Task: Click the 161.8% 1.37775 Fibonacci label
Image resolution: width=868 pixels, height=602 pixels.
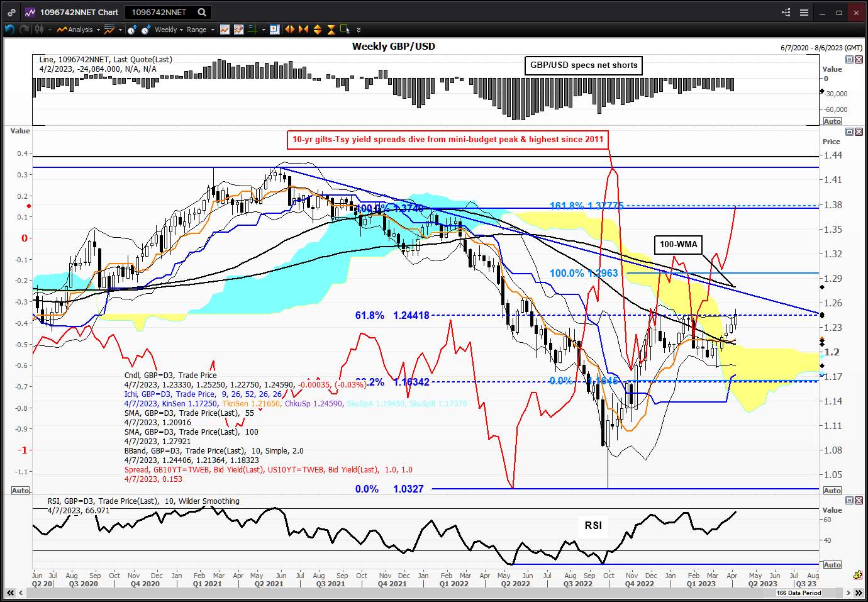Action: [x=587, y=206]
